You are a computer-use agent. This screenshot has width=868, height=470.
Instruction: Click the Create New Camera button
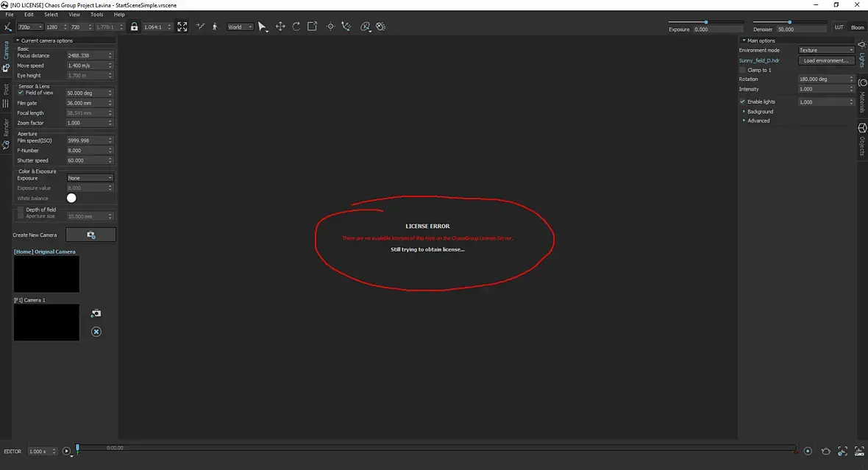[x=90, y=235]
